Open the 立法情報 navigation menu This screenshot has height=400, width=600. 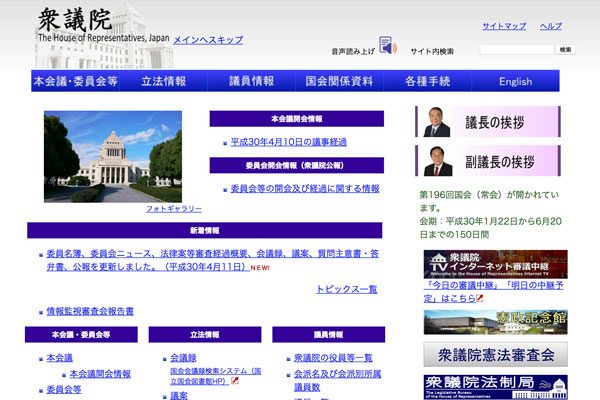click(x=164, y=81)
